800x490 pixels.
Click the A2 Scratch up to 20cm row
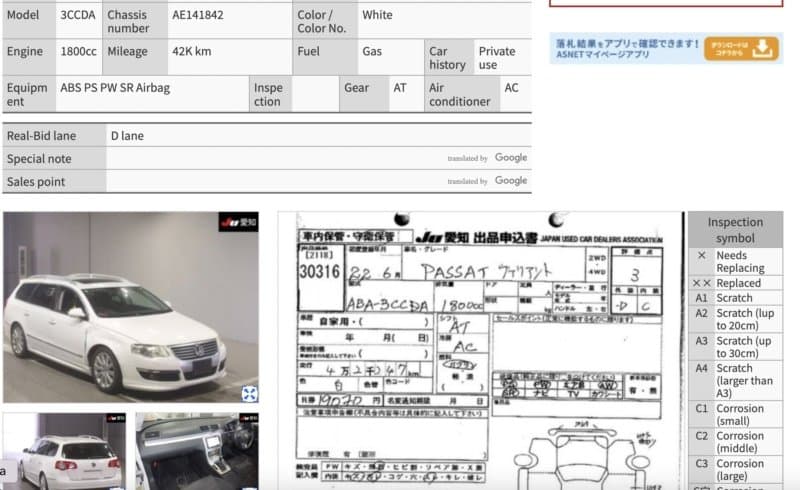pos(735,319)
